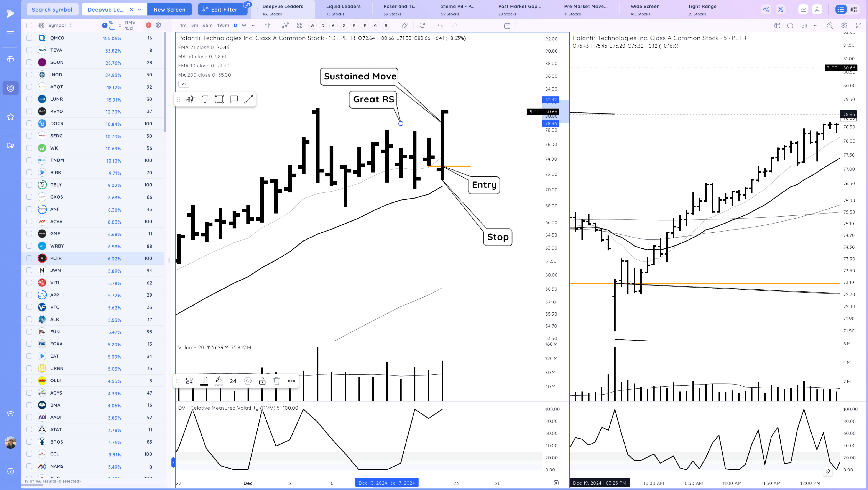Click the X (Twitter) icon
868x490 pixels.
pyautogui.click(x=780, y=9)
